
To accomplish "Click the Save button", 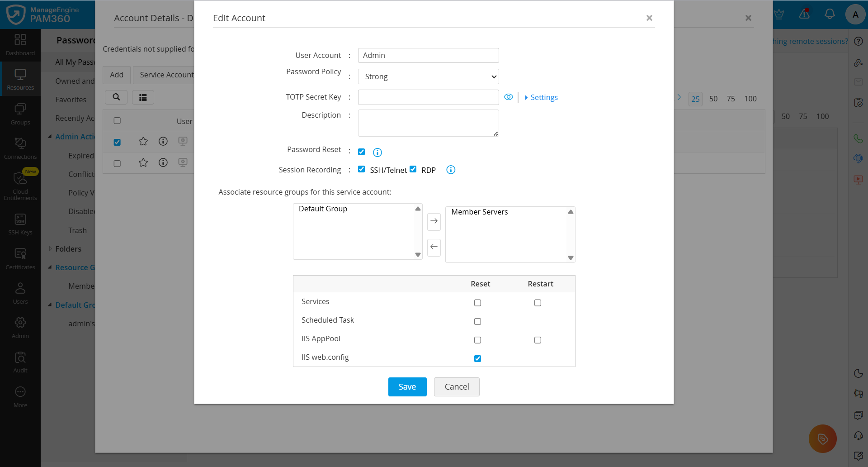I will point(407,386).
